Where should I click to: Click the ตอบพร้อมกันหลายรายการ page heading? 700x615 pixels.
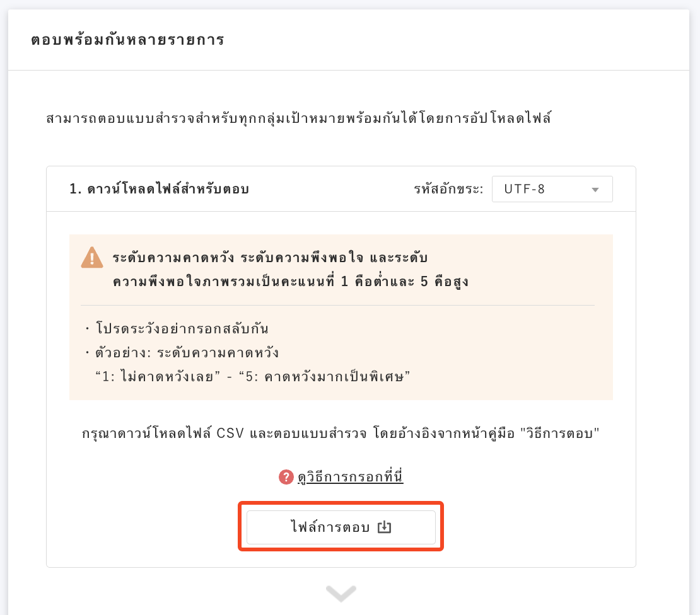[x=127, y=40]
